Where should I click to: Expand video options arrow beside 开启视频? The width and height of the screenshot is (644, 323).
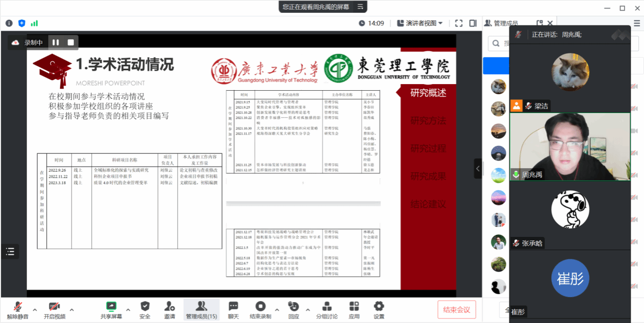pyautogui.click(x=72, y=309)
